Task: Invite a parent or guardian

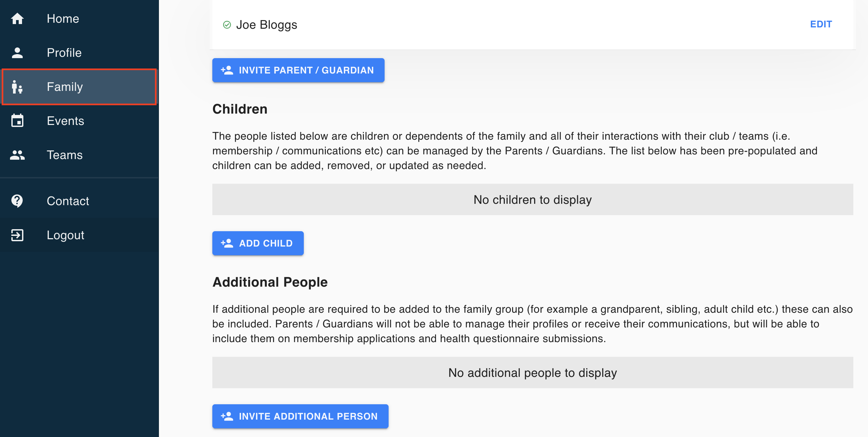Action: 298,70
